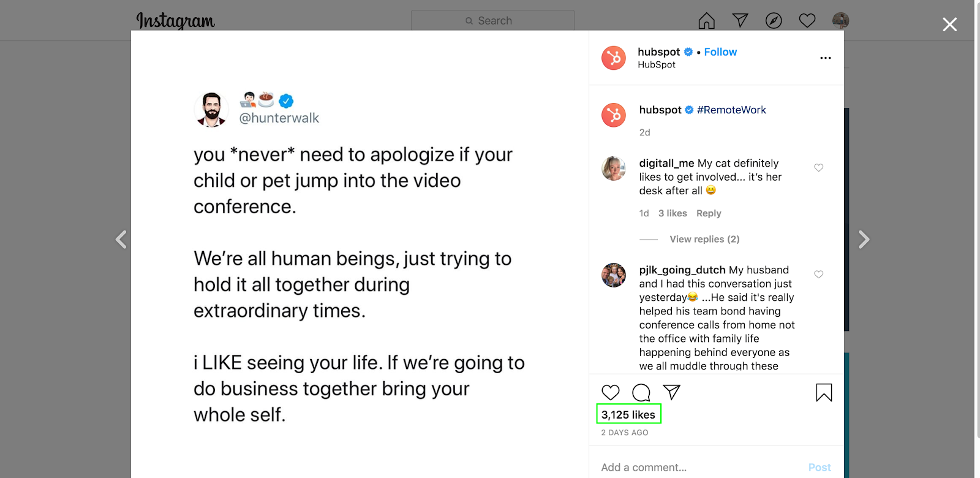
Task: Share the post using the paper plane icon
Action: (x=673, y=391)
